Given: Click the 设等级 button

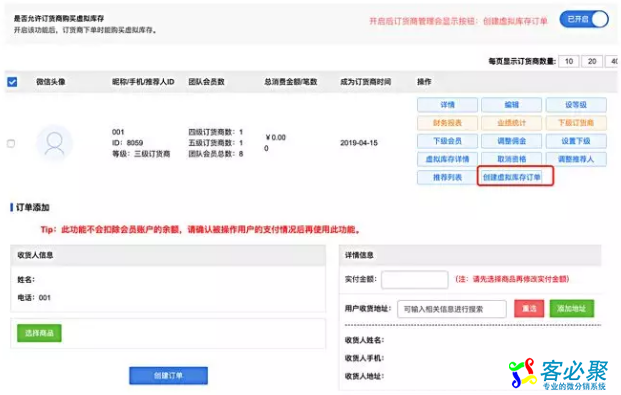Looking at the screenshot, I should point(576,105).
